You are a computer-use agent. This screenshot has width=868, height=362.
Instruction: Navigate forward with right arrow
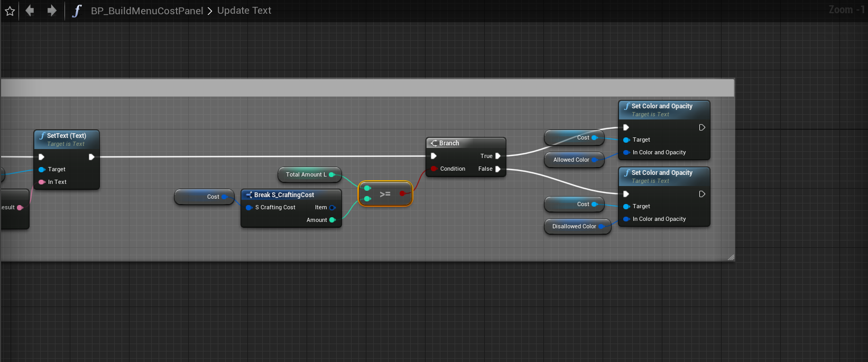51,11
